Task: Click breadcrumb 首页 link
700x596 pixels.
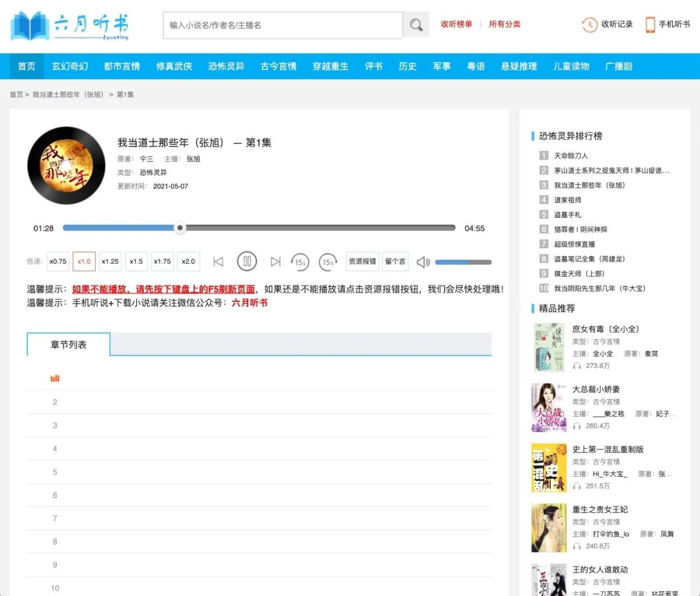Action: 16,95
